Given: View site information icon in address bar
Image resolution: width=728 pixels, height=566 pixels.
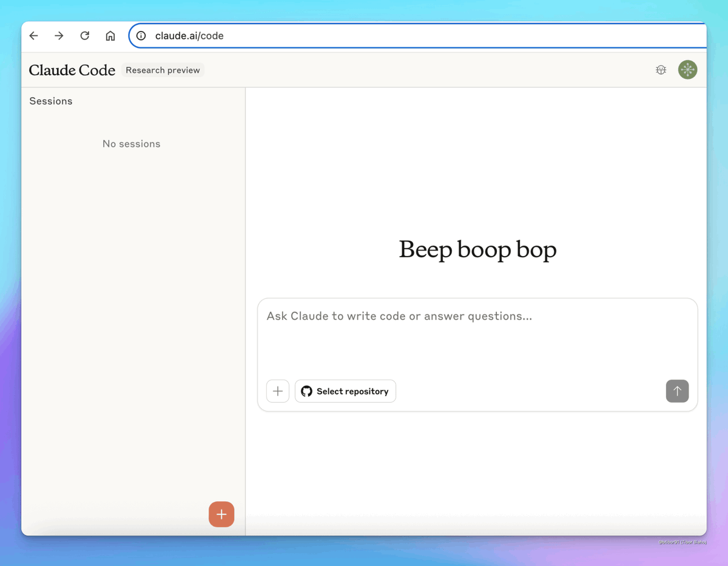Looking at the screenshot, I should tap(141, 36).
